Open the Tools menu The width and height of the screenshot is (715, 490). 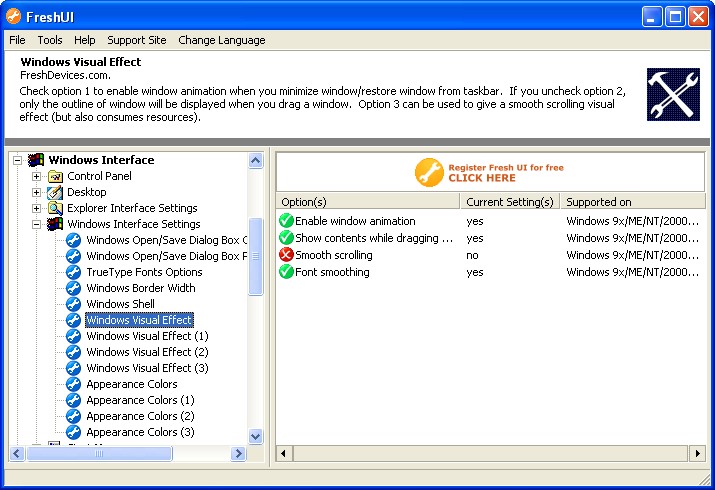click(50, 40)
